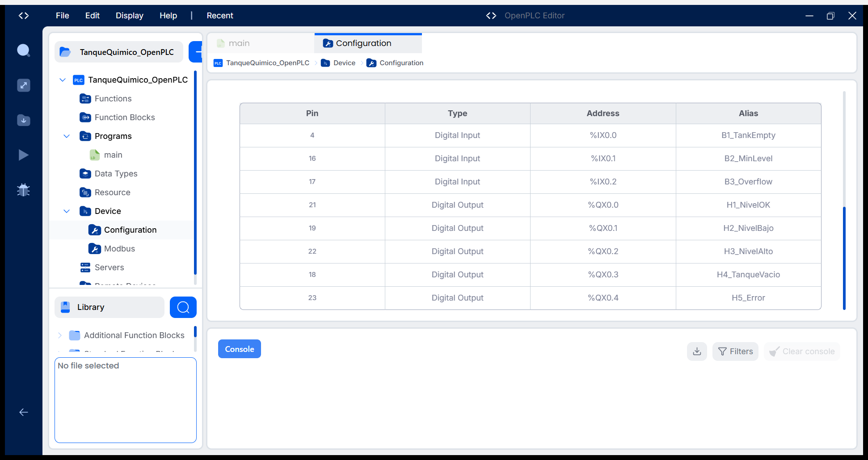The image size is (868, 460).
Task: Click the console download log icon
Action: pyautogui.click(x=697, y=351)
